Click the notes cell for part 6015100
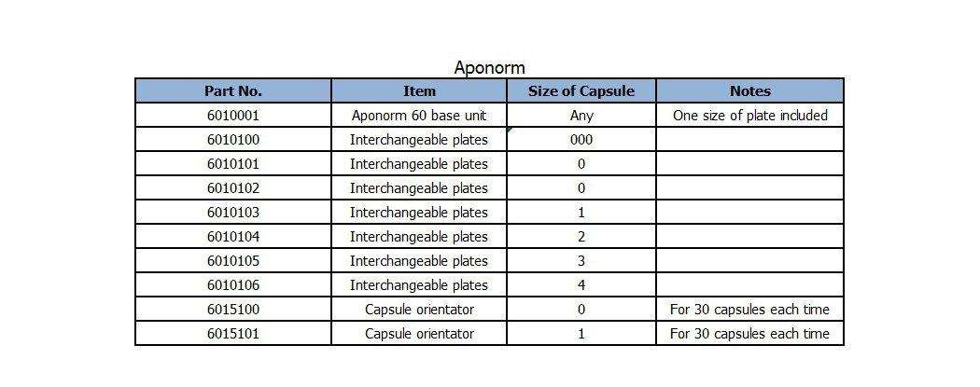Viewport: 980px width, 387px height. [749, 310]
